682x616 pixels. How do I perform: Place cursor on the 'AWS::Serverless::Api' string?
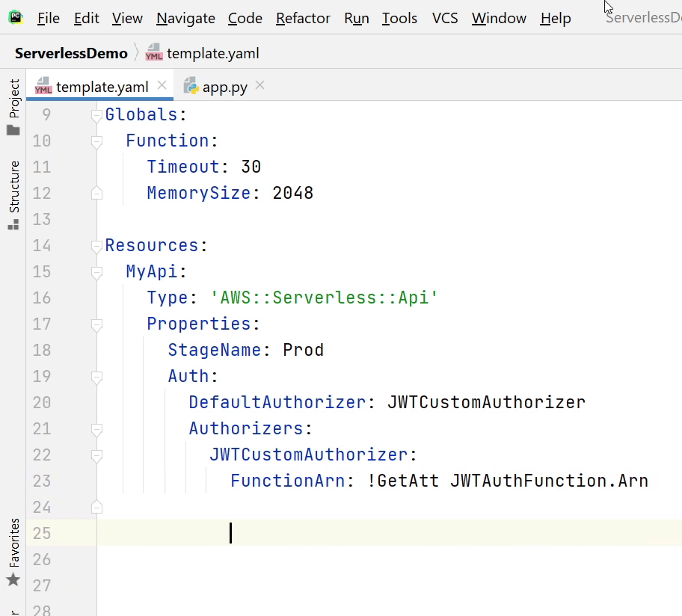324,298
